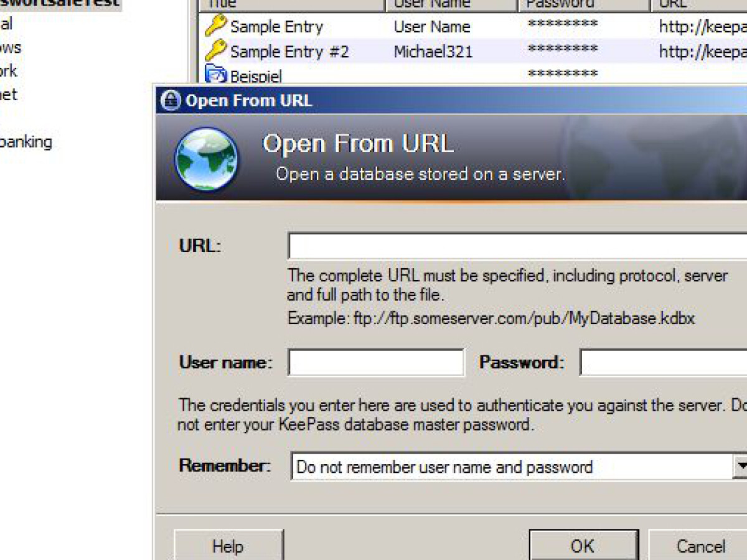Confirm the dialog with OK

(x=583, y=546)
